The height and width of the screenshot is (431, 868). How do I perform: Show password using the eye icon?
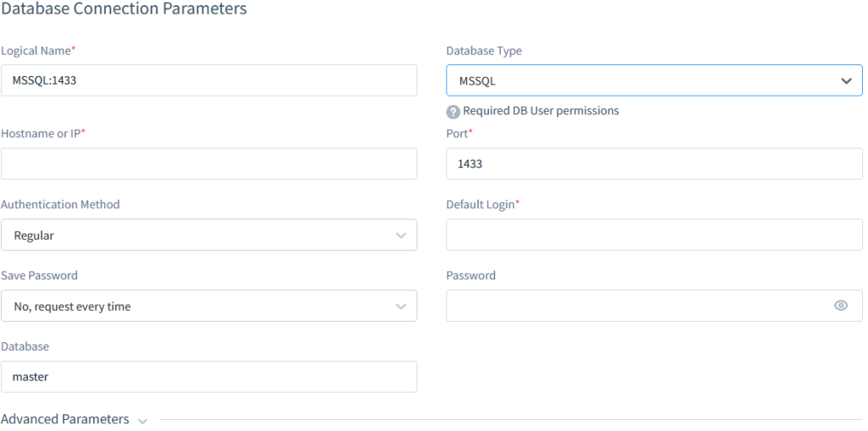point(841,306)
